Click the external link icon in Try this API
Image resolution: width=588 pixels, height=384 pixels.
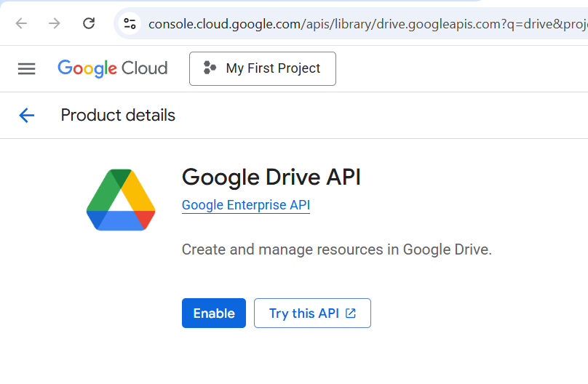[351, 313]
